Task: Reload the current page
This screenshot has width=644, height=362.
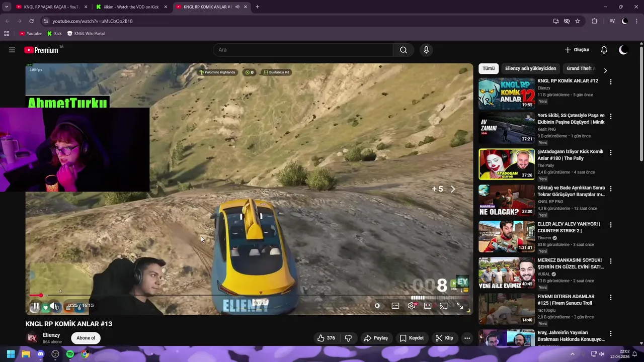Action: (x=31, y=21)
